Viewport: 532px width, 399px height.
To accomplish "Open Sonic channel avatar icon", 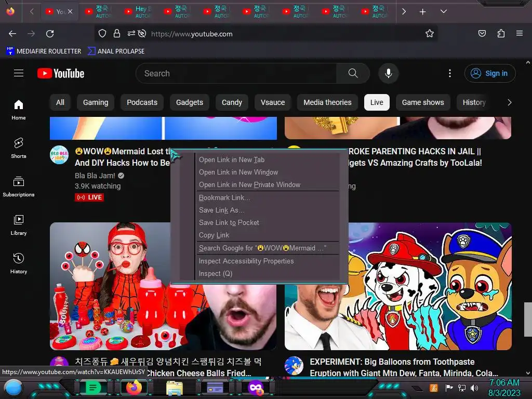I will pyautogui.click(x=294, y=366).
